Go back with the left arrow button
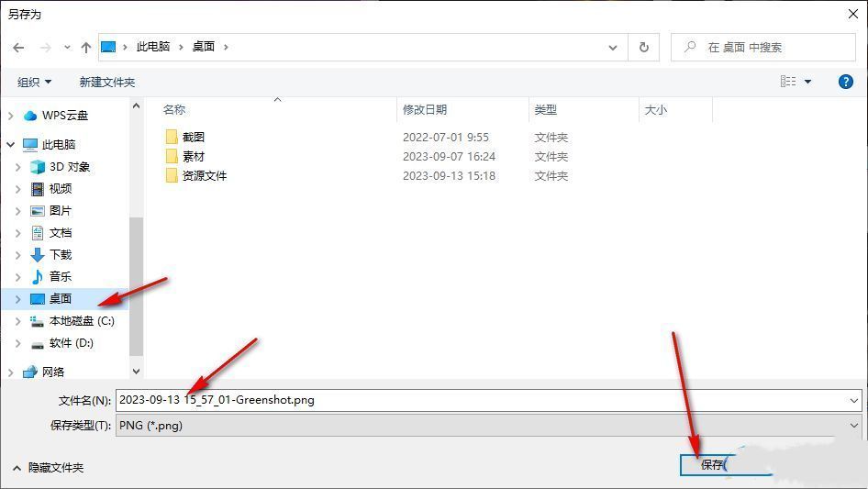Viewport: 868px width, 489px height. (18, 48)
